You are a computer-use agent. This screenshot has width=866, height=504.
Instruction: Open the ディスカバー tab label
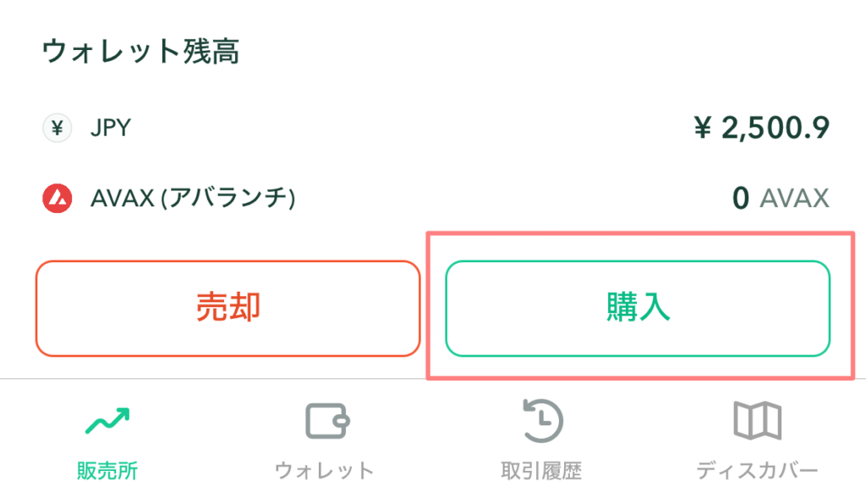(757, 470)
